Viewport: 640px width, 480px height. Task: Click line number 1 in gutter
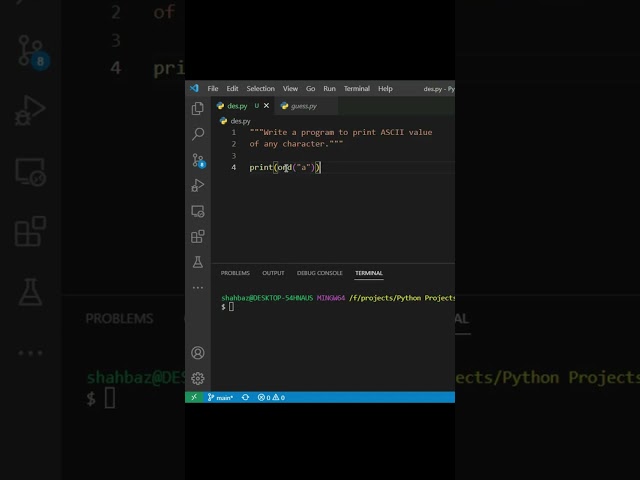coord(233,132)
